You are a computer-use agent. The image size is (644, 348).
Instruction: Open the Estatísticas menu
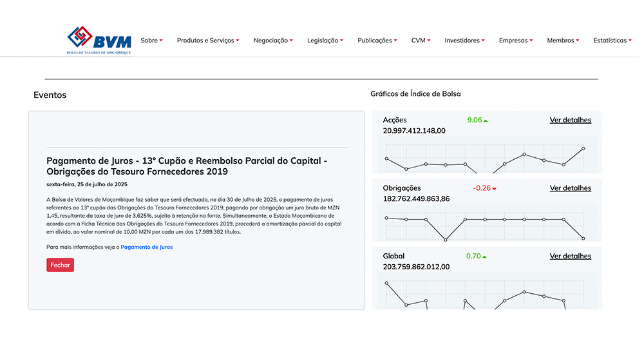pos(612,41)
